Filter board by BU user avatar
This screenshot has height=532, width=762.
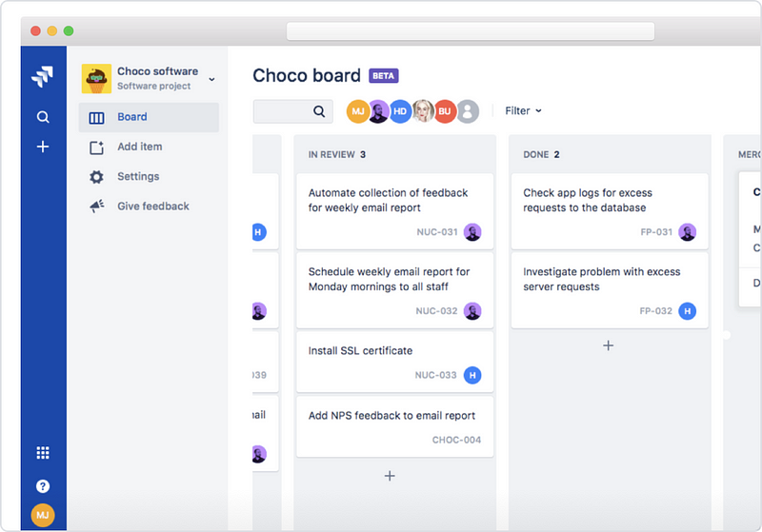point(445,111)
